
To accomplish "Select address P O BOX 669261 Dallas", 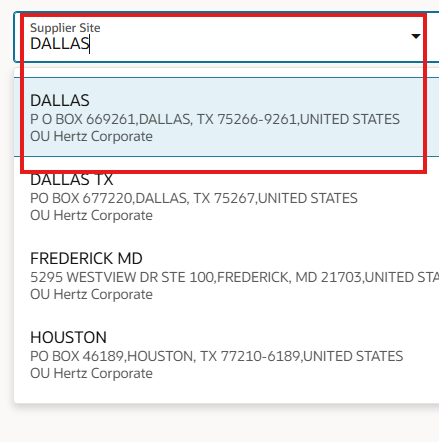I will click(x=215, y=119).
